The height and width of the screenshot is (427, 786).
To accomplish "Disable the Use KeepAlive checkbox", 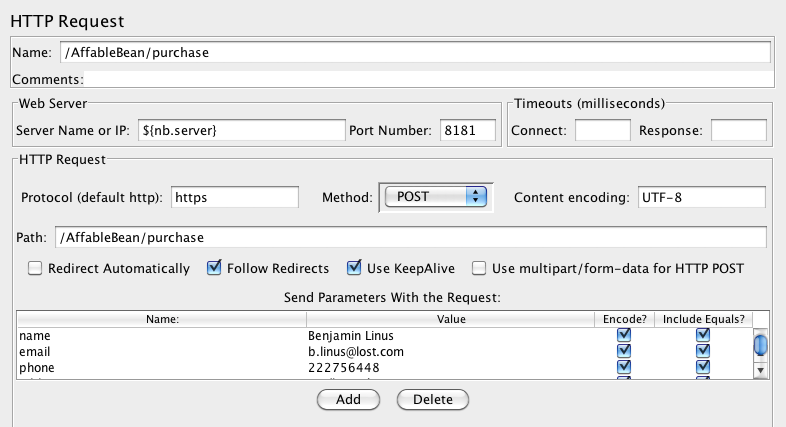I will tap(354, 268).
